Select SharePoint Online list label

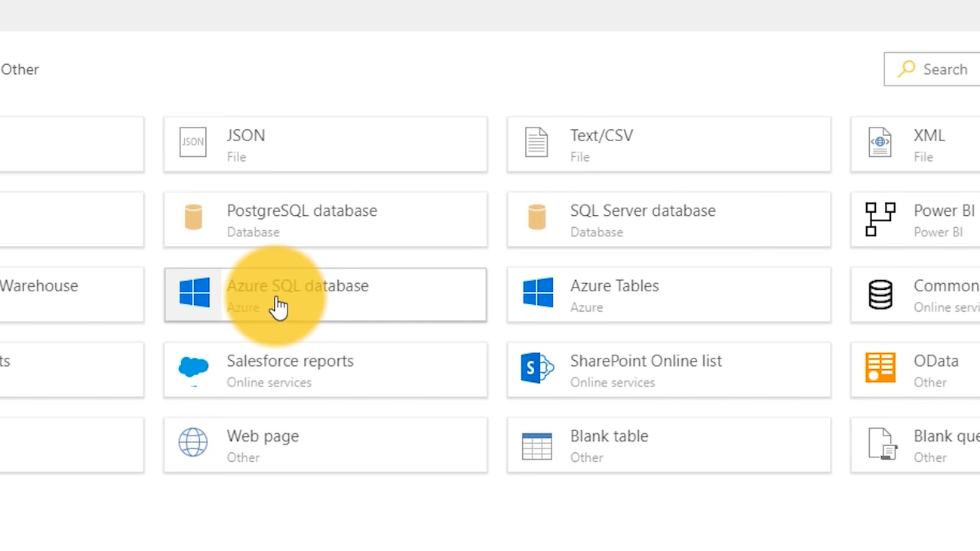(646, 361)
